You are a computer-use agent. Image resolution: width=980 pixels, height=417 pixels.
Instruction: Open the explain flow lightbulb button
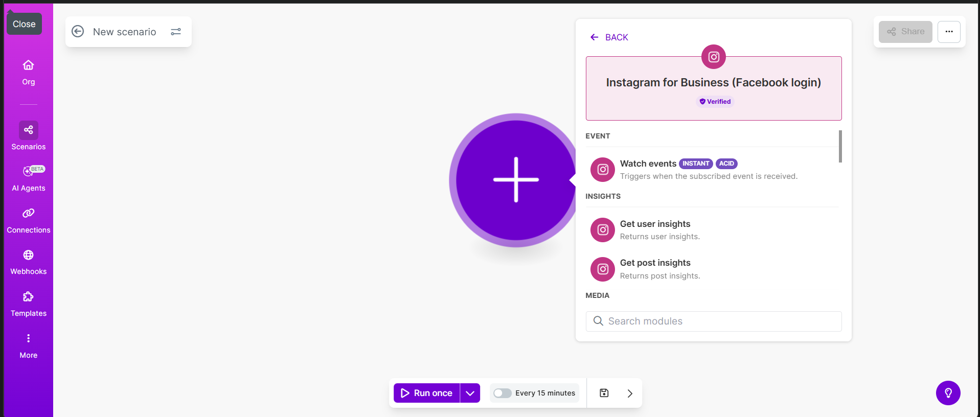pos(948,393)
